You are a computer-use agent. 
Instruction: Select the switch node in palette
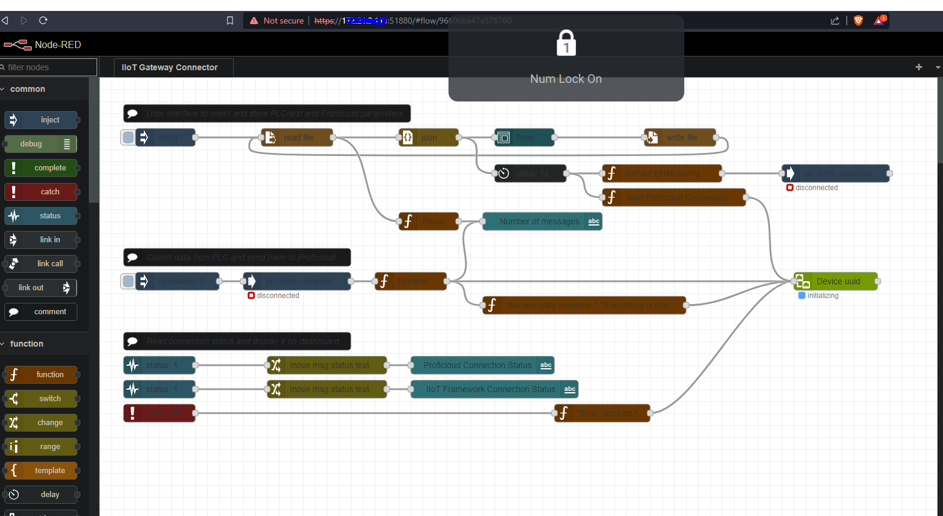coord(41,399)
